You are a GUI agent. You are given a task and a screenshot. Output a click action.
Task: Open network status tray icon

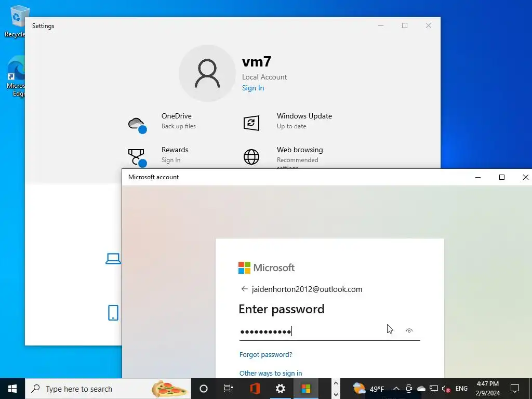point(434,389)
